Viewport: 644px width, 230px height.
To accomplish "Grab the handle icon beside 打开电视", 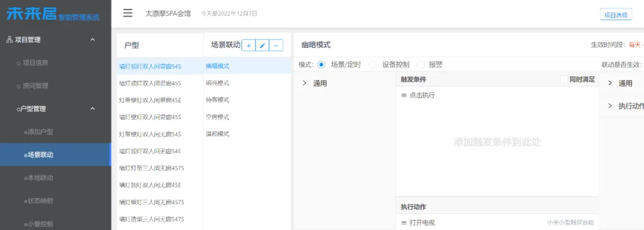I will tap(404, 223).
